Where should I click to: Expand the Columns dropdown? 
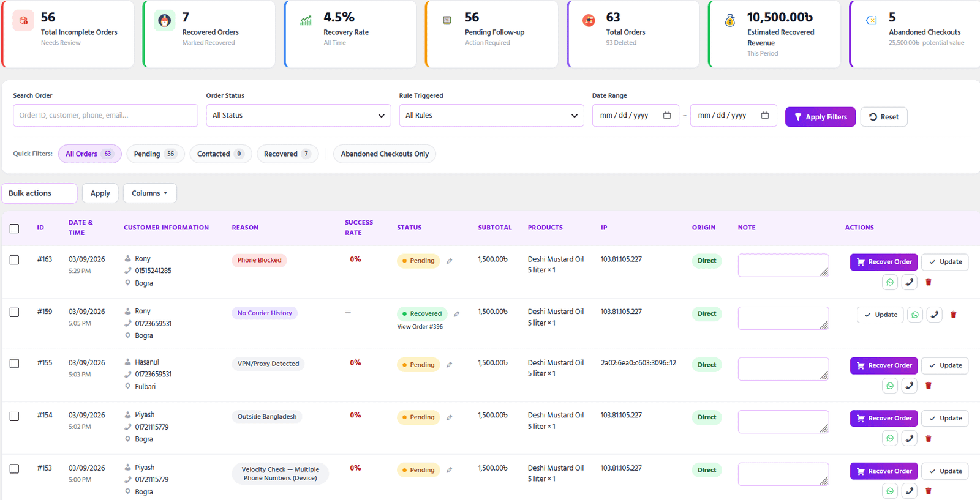(150, 193)
